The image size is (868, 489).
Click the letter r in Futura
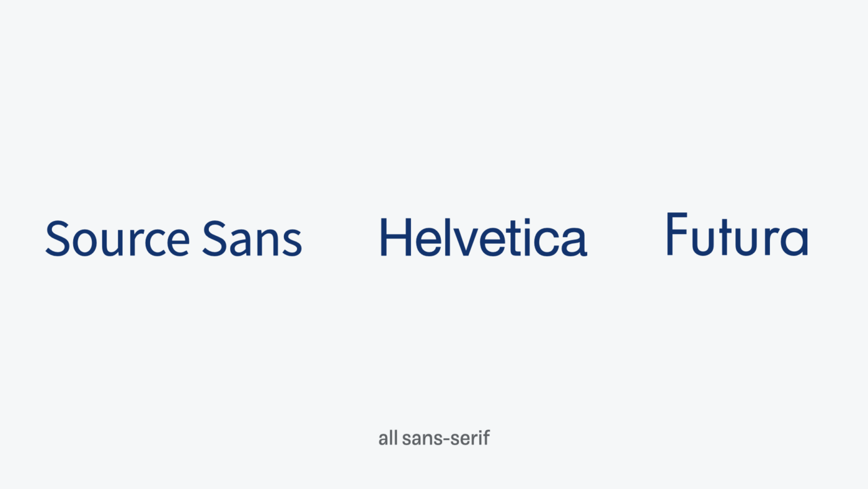771,241
